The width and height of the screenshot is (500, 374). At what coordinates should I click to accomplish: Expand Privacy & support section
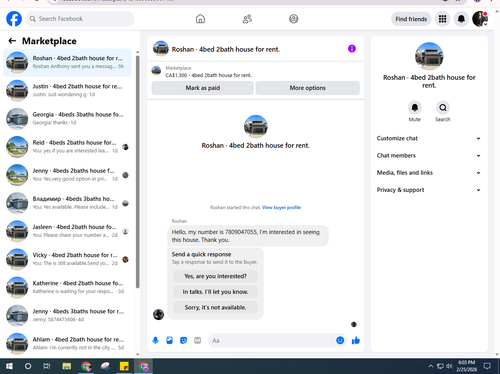tap(429, 190)
